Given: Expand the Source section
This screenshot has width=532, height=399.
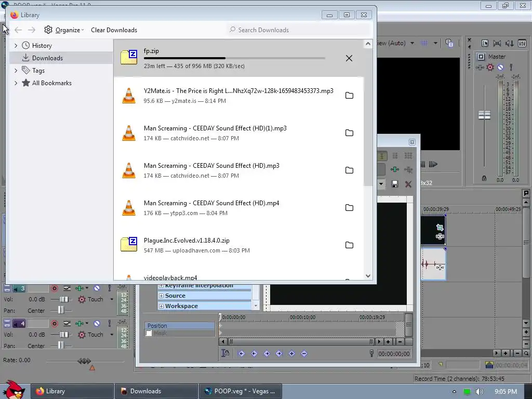Looking at the screenshot, I should point(161,296).
